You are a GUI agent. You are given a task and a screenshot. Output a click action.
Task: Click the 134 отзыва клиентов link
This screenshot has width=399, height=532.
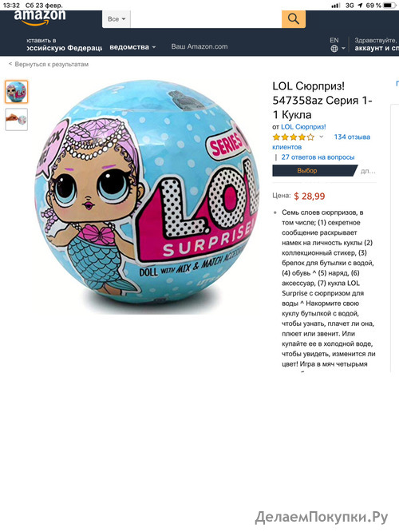(x=321, y=142)
